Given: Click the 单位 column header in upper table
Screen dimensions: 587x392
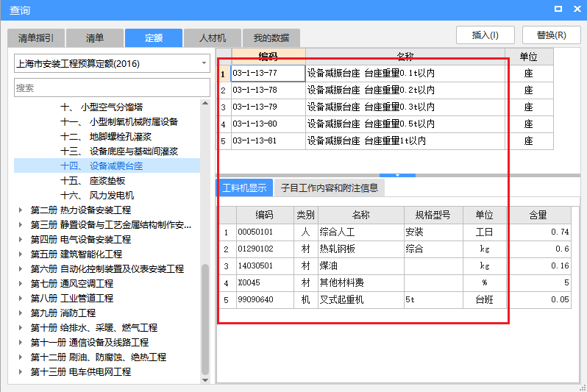Looking at the screenshot, I should click(529, 57).
